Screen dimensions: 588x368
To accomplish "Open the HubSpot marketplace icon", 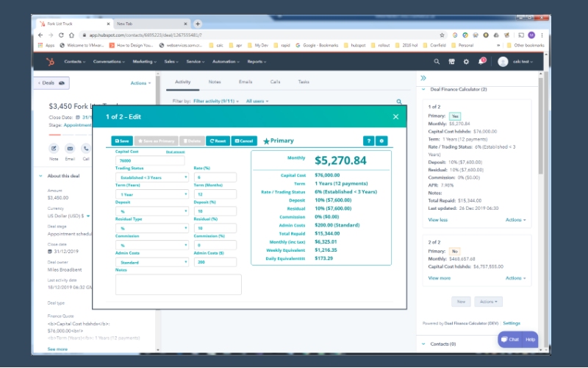I will coord(451,62).
